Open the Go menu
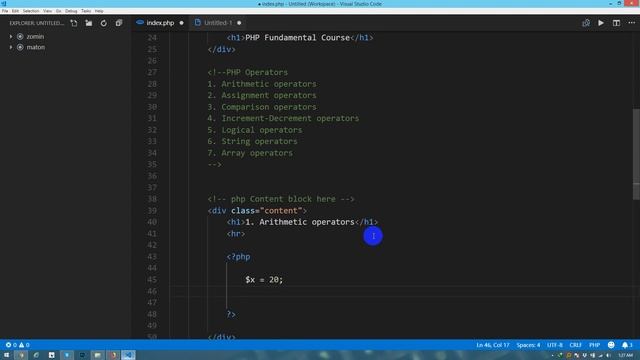This screenshot has height=360, width=640. click(58, 11)
